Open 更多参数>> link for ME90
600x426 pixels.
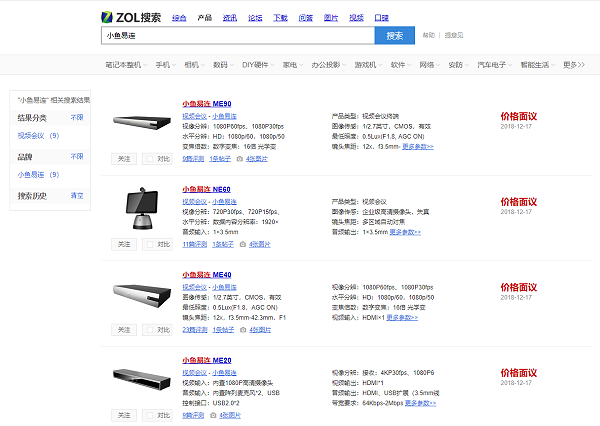(418, 147)
